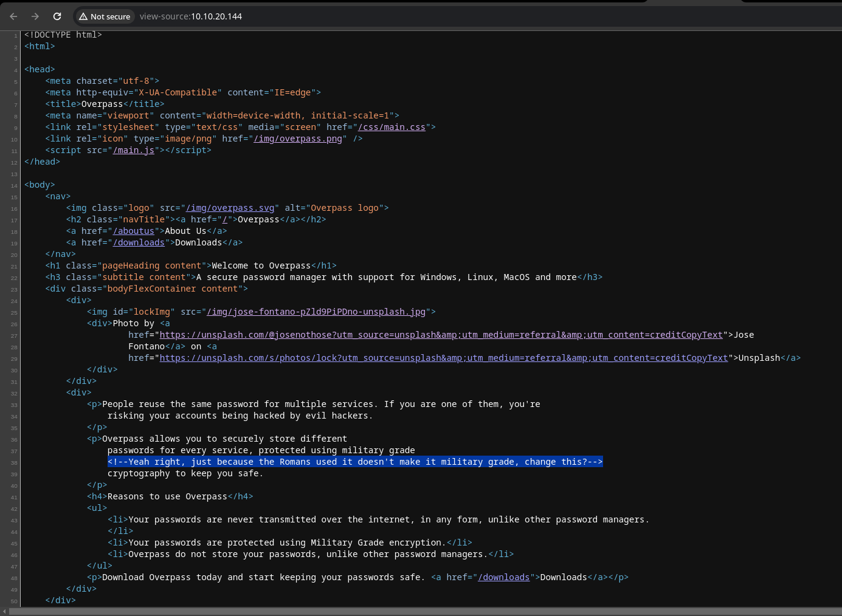Viewport: 842px width, 616px height.
Task: Click the left arrow of horizontal scrollbar
Action: [4, 611]
